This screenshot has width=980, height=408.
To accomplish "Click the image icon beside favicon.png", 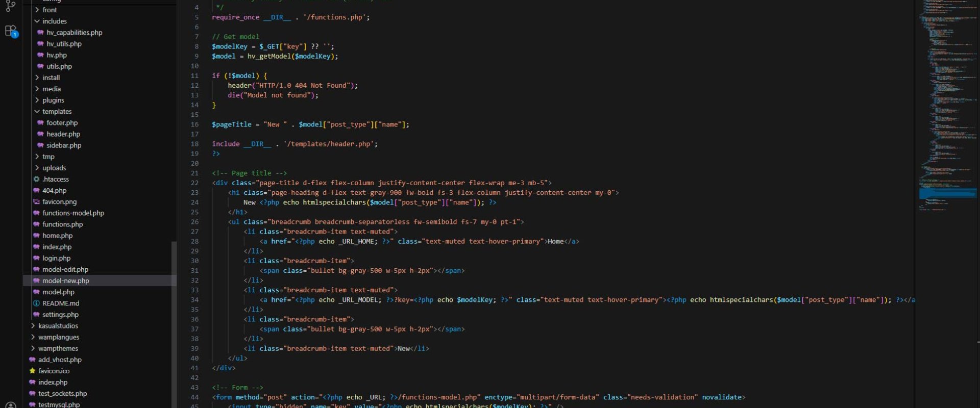I will pos(36,201).
